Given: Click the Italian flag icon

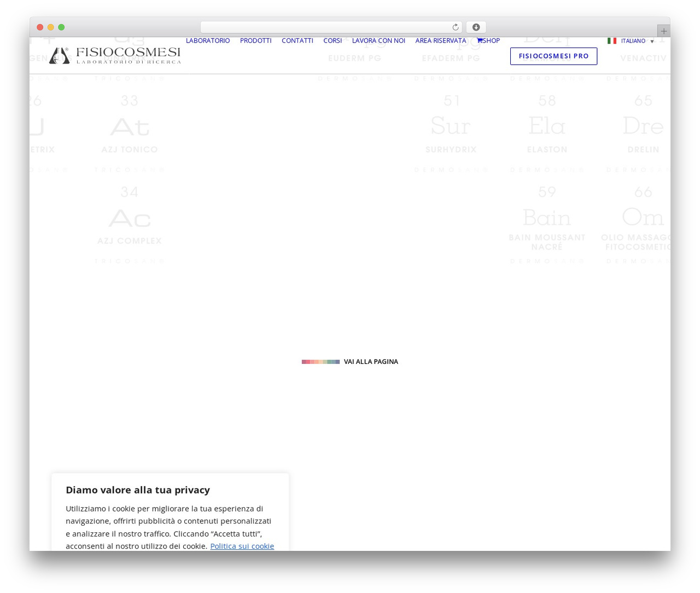Looking at the screenshot, I should pyautogui.click(x=612, y=41).
